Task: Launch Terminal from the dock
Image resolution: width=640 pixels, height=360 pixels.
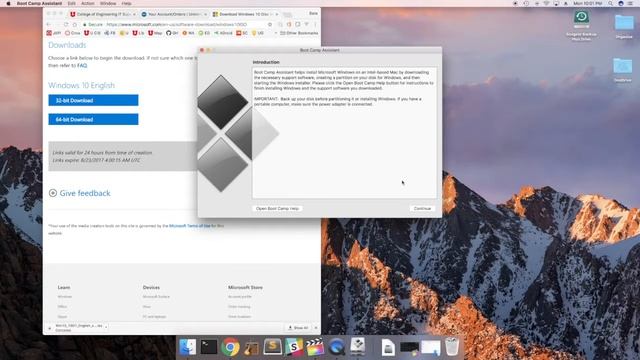Action: coord(209,347)
